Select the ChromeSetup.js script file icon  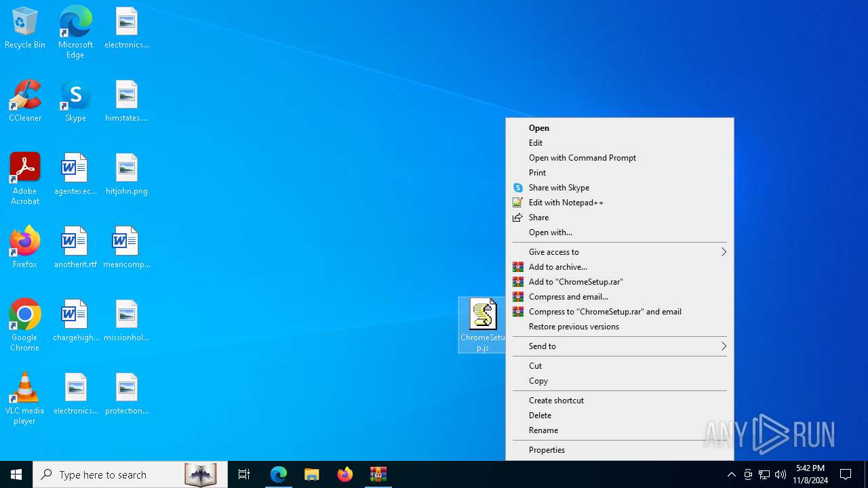[482, 325]
